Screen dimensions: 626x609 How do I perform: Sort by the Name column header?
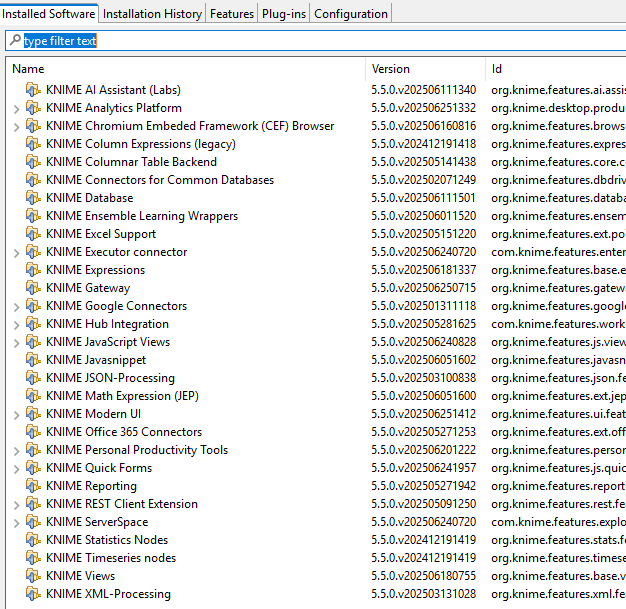point(186,69)
